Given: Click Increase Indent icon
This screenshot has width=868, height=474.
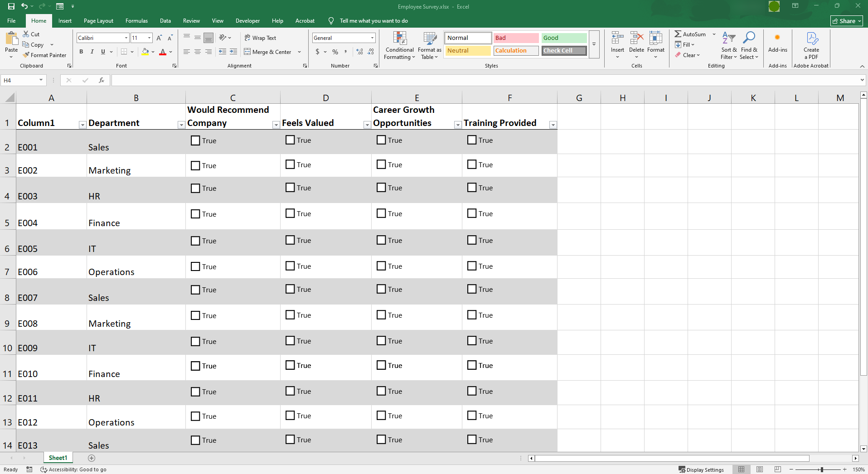Looking at the screenshot, I should tap(233, 52).
